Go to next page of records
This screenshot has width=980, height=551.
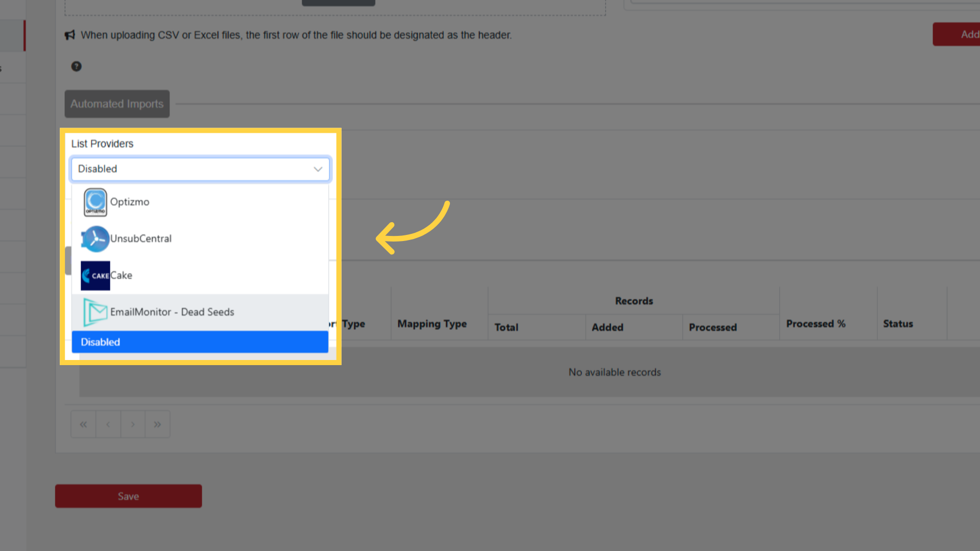(133, 424)
